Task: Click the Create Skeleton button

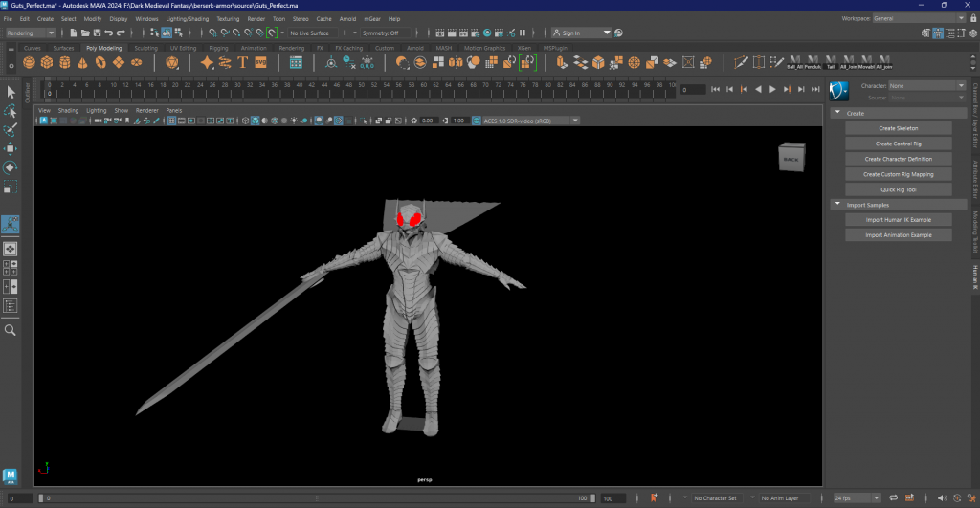Action: pyautogui.click(x=898, y=128)
